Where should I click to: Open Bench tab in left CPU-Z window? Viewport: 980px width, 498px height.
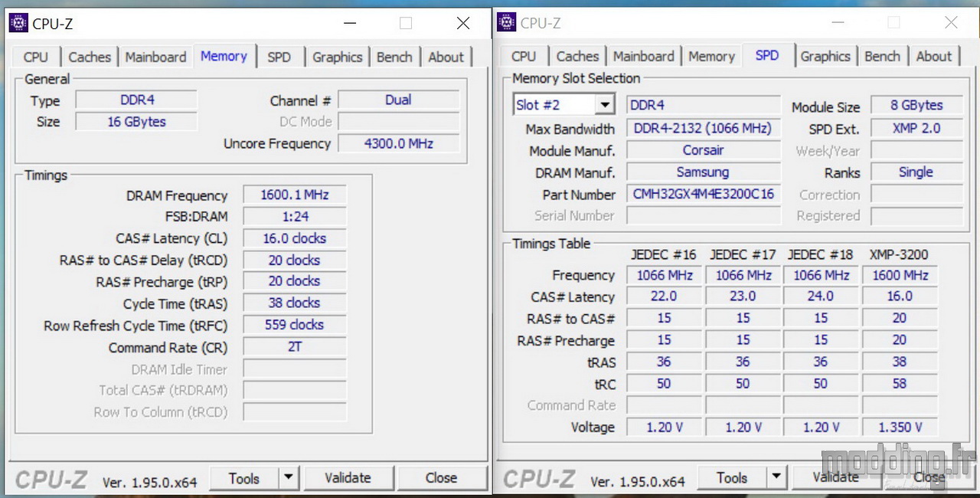click(394, 57)
